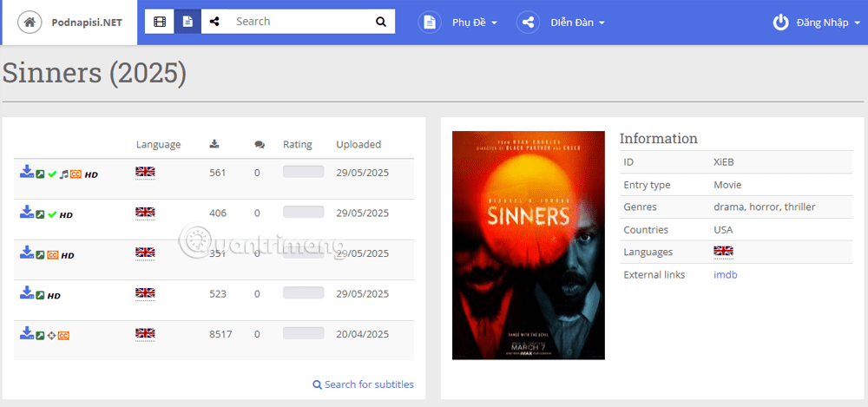Screen dimensions: 868x407
Task: Switch search mode to movies film icon
Action: [x=160, y=22]
